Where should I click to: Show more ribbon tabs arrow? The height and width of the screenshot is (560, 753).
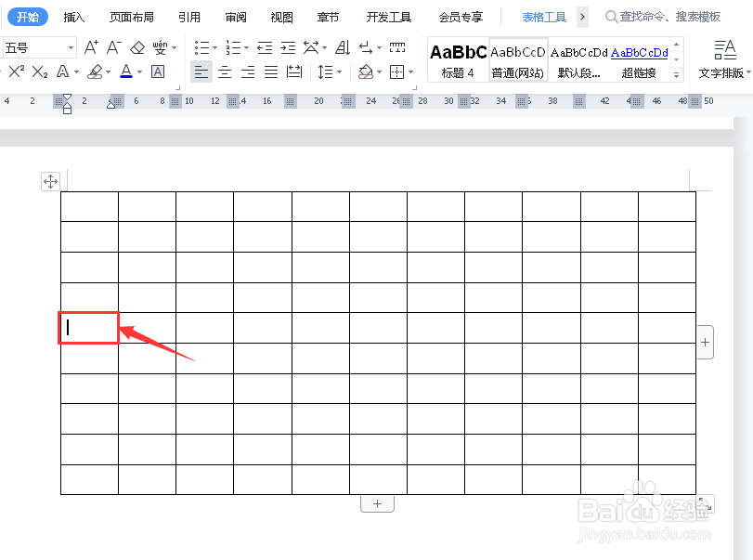coord(582,18)
